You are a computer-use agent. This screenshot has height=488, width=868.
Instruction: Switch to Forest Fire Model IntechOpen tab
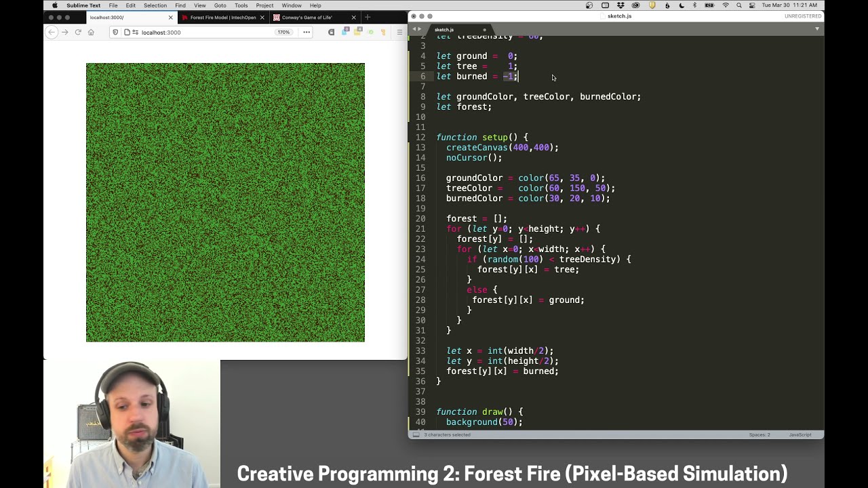click(223, 17)
